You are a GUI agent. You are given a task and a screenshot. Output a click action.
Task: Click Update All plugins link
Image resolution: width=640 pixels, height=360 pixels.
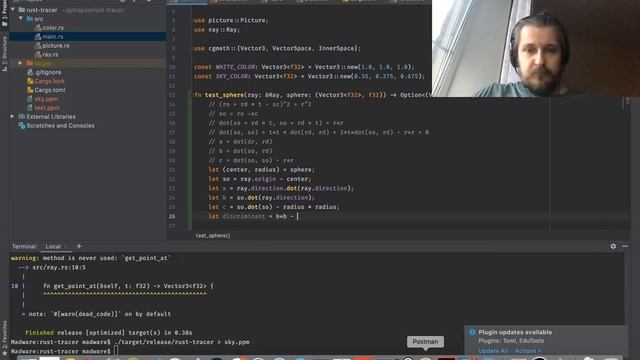tap(493, 351)
